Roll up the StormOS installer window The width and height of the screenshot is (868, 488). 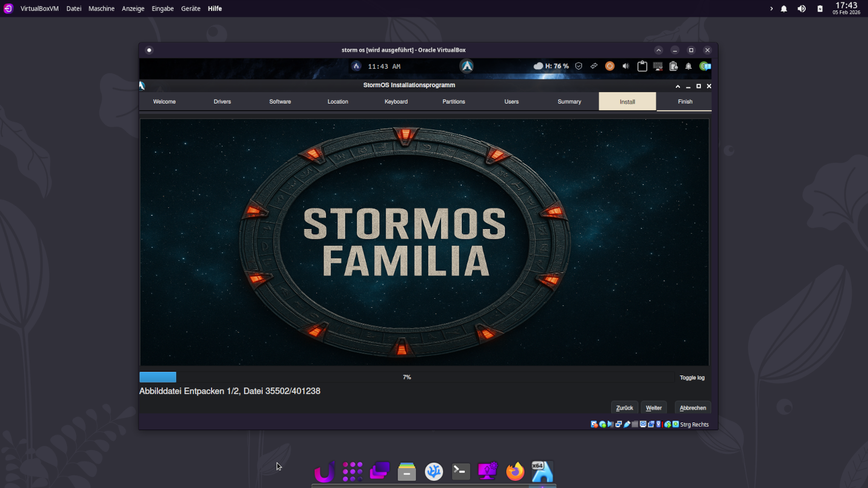point(678,86)
